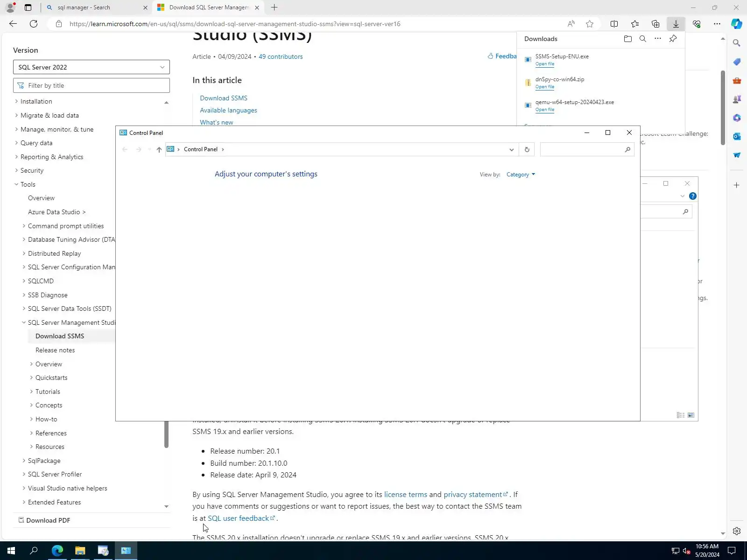This screenshot has width=747, height=560.
Task: Click the Control Panel search box
Action: [587, 149]
